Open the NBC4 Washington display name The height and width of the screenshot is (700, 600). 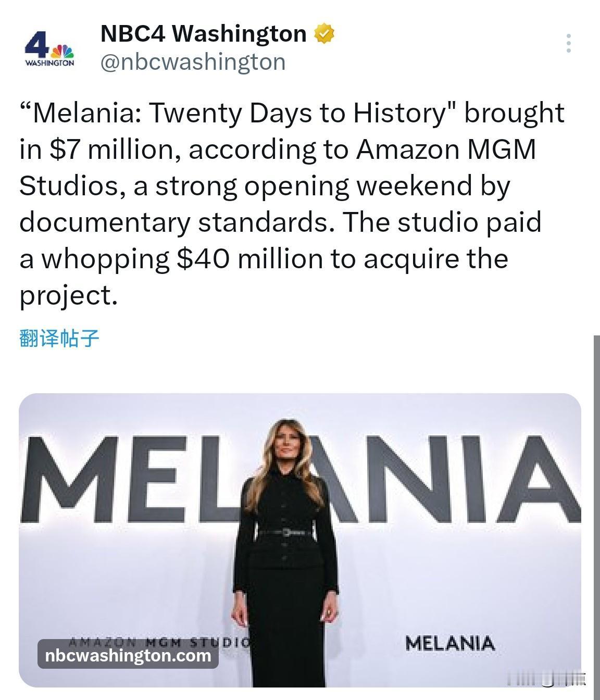tap(203, 34)
